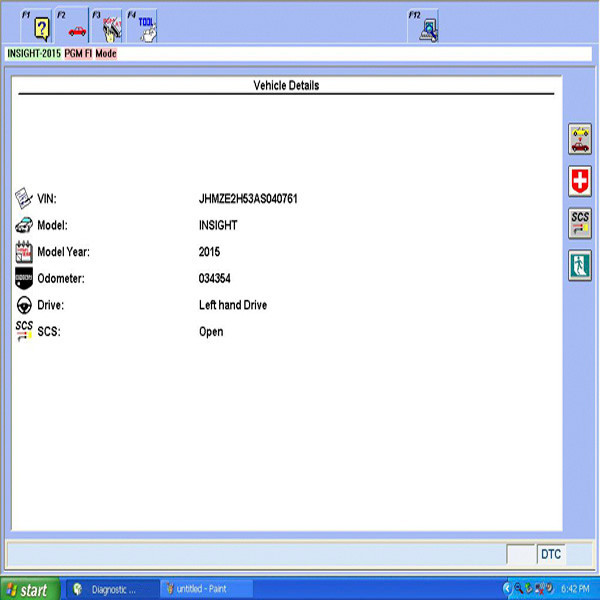The height and width of the screenshot is (600, 600).
Task: Click the green exit door icon
Action: (580, 265)
